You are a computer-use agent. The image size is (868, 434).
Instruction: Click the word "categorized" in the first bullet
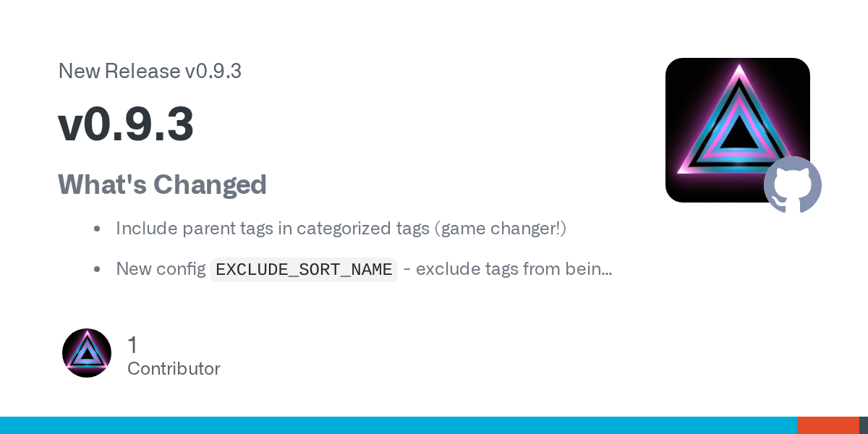click(344, 229)
